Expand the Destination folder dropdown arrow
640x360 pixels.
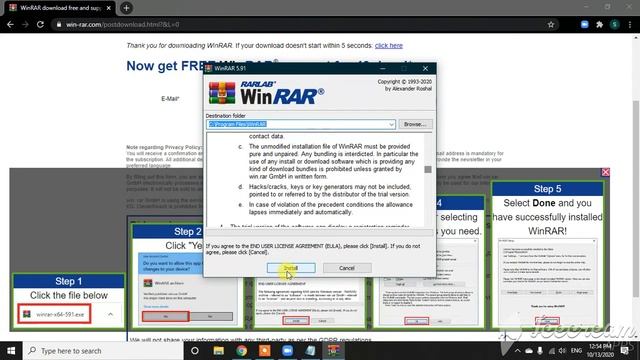click(391, 124)
